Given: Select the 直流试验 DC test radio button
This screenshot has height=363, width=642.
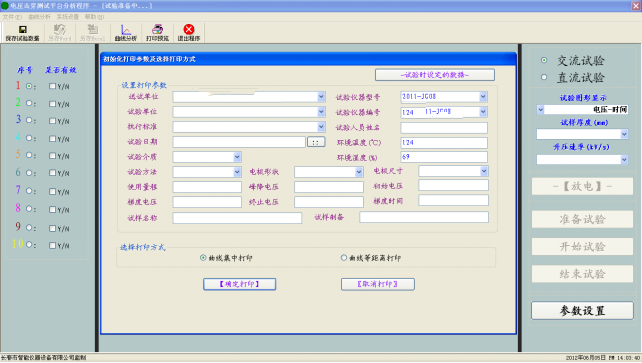Looking at the screenshot, I should [x=544, y=77].
